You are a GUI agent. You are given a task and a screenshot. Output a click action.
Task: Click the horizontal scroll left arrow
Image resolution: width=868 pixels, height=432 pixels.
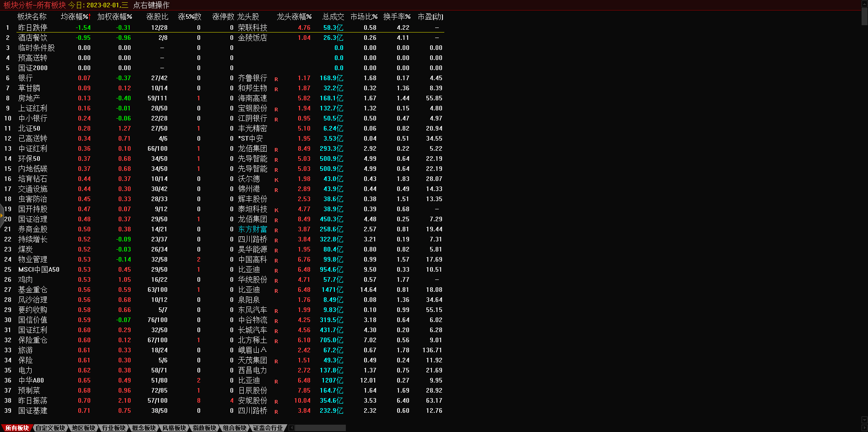292,428
